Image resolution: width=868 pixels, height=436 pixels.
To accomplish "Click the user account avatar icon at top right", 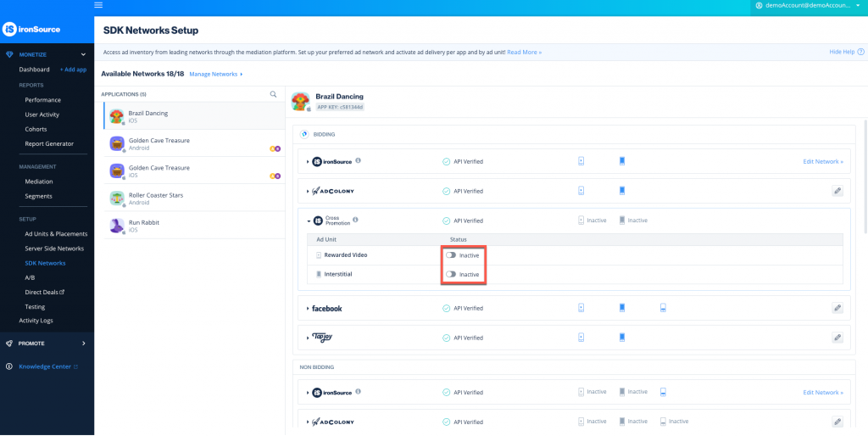I will tap(759, 5).
